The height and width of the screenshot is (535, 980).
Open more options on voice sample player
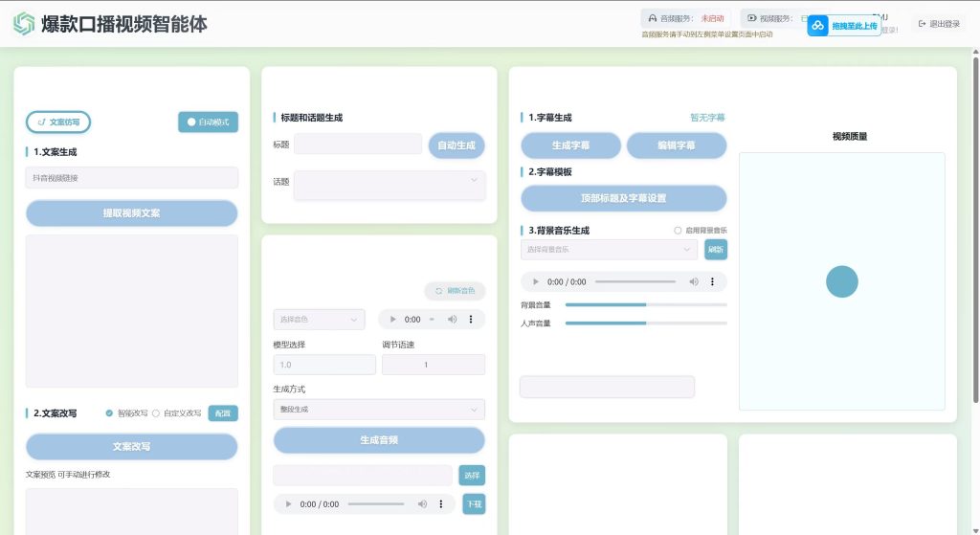471,320
